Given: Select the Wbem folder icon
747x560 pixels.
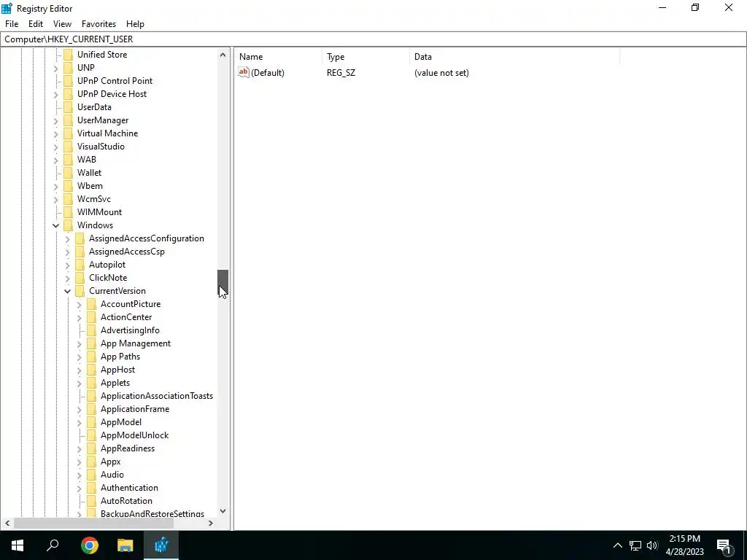Looking at the screenshot, I should click(68, 186).
